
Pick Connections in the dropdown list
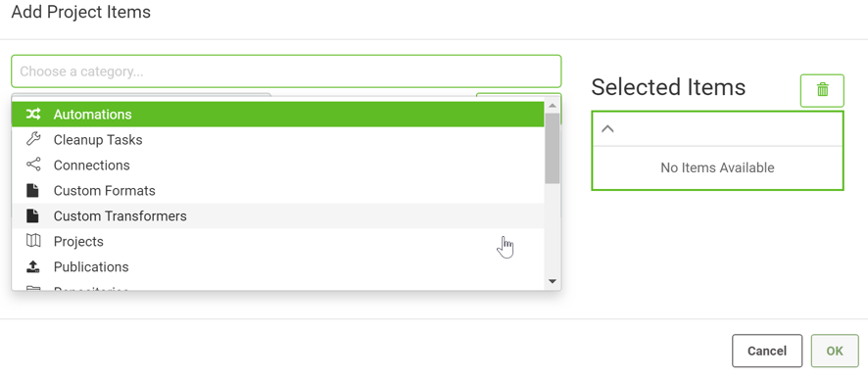[x=278, y=165]
